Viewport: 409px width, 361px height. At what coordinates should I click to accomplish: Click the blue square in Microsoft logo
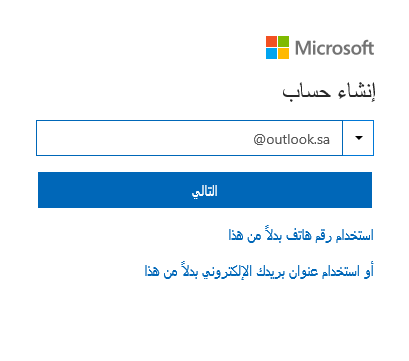(271, 53)
